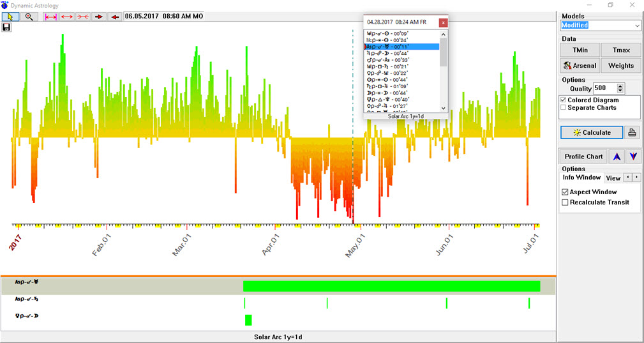Enable the Separate Charts checkbox

[x=564, y=108]
